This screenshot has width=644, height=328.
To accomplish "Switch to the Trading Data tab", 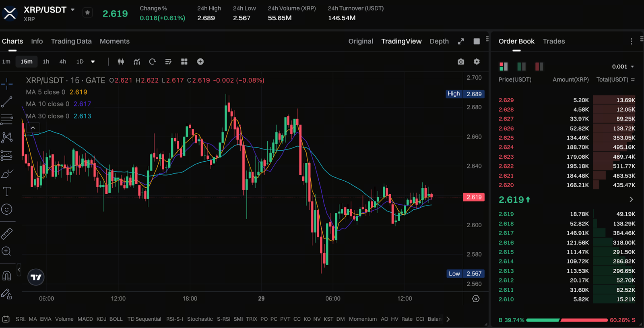I will point(71,41).
